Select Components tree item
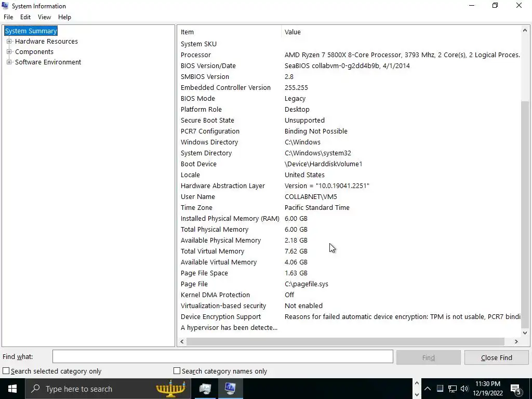 [34, 51]
